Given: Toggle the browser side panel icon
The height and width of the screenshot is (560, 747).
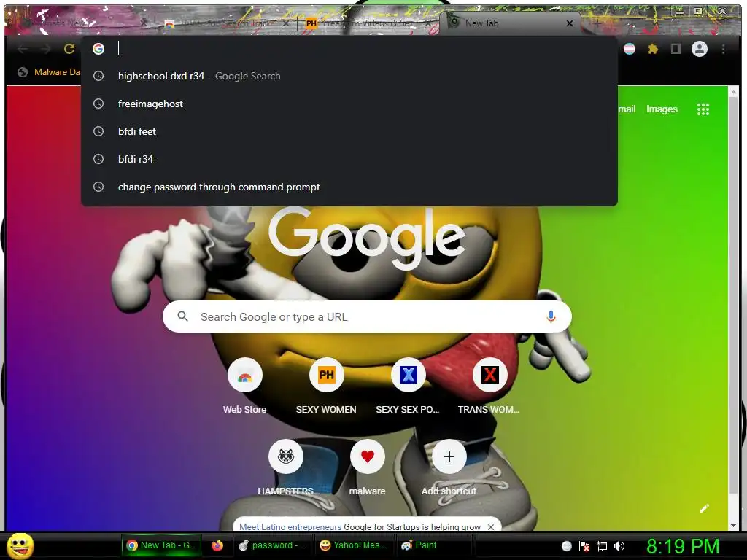Looking at the screenshot, I should point(676,49).
